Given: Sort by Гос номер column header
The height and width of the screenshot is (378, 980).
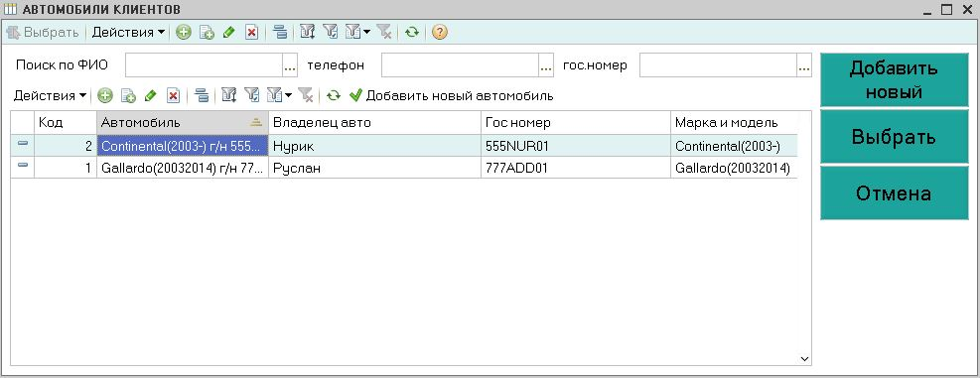Looking at the screenshot, I should point(576,122).
